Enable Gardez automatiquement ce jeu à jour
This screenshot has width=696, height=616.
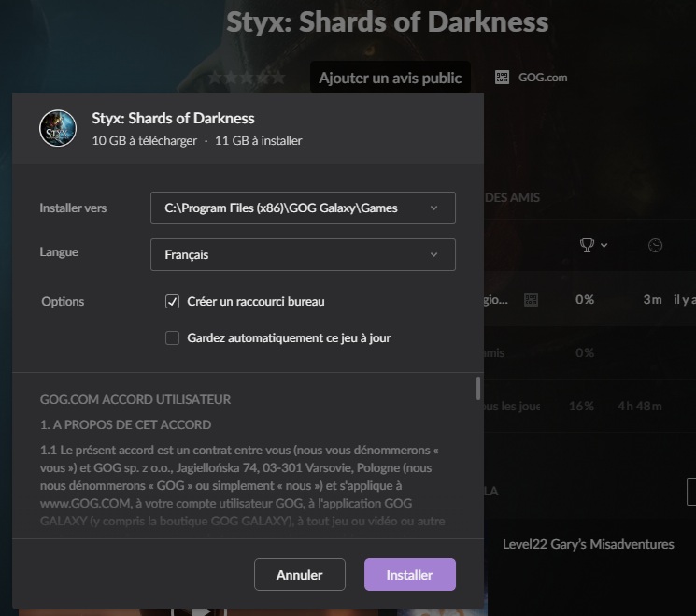pos(172,338)
